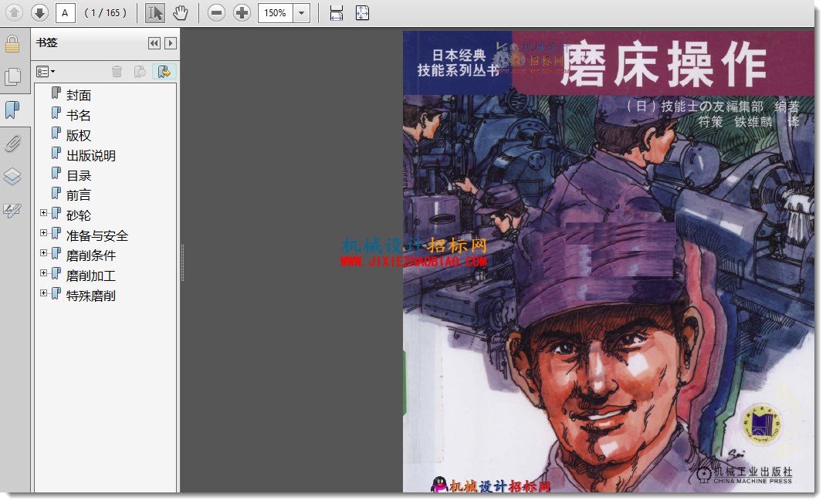Expand the 砂轮 bookmark node
Viewport: 826px width, 504px height.
point(44,213)
